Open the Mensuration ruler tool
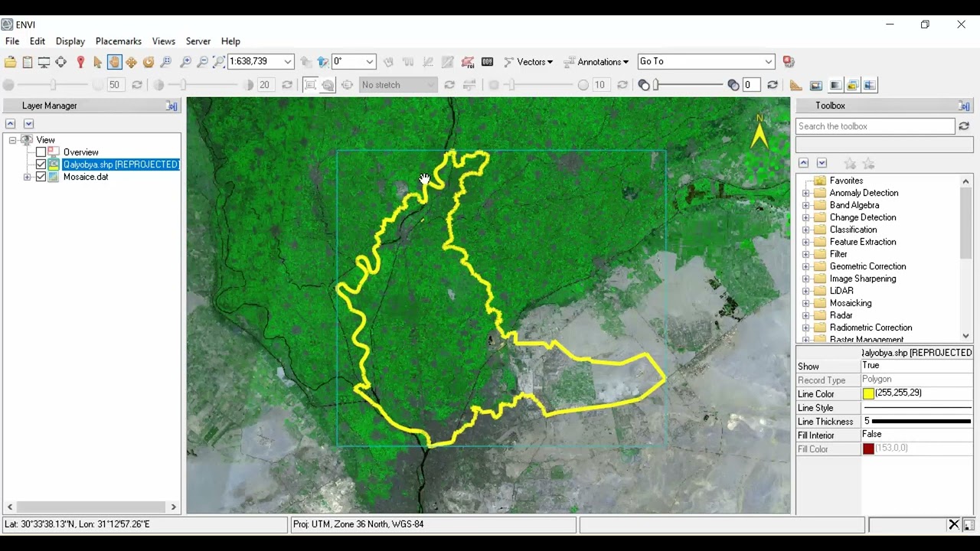 795,85
